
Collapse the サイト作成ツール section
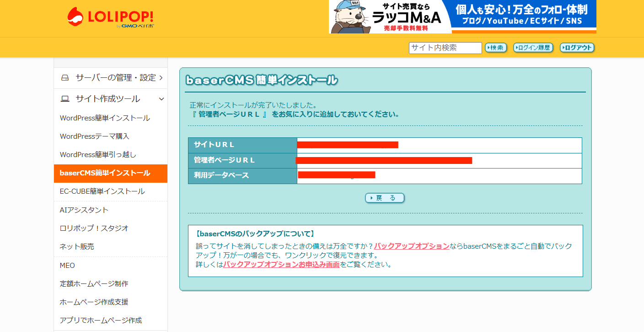tap(161, 98)
